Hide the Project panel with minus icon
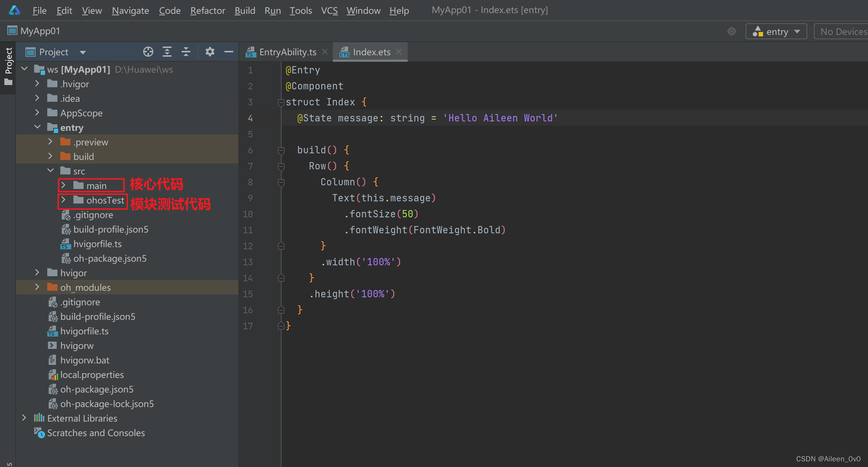 point(228,52)
